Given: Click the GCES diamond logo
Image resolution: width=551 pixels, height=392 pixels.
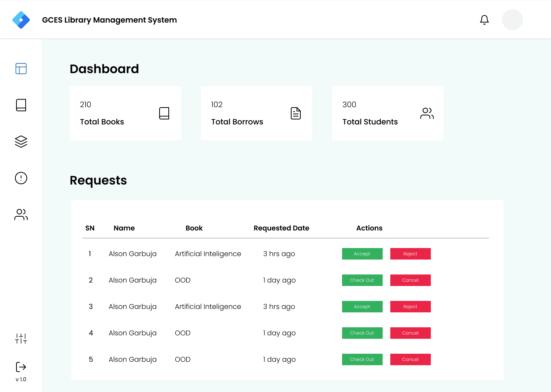Looking at the screenshot, I should tap(21, 20).
